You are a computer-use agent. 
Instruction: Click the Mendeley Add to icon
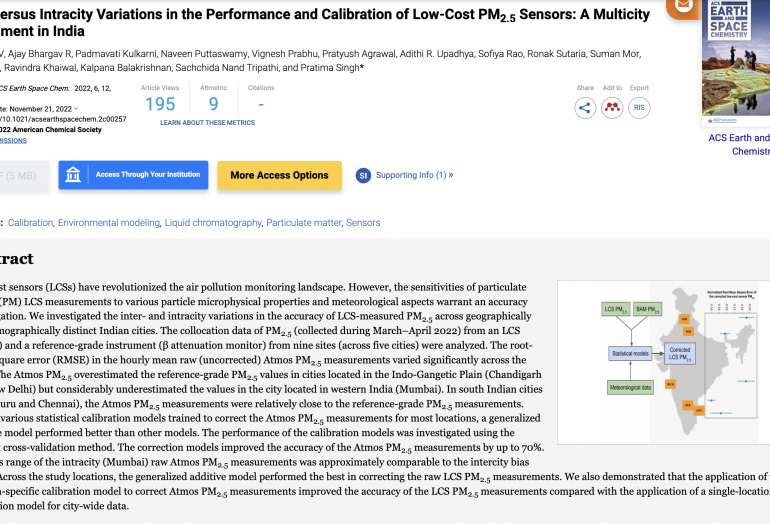[612, 107]
